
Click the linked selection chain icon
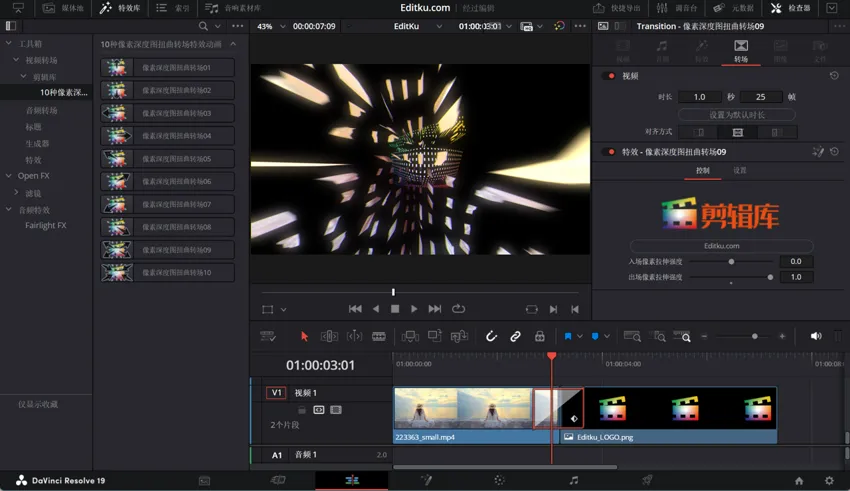pos(515,337)
